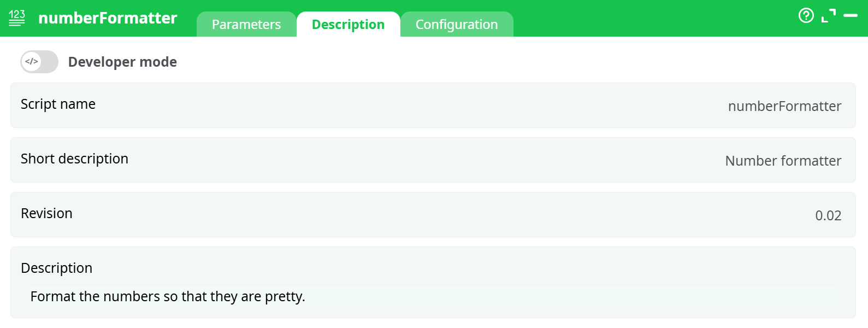
Task: Click the numberFormatter title in the header
Action: pyautogui.click(x=107, y=18)
